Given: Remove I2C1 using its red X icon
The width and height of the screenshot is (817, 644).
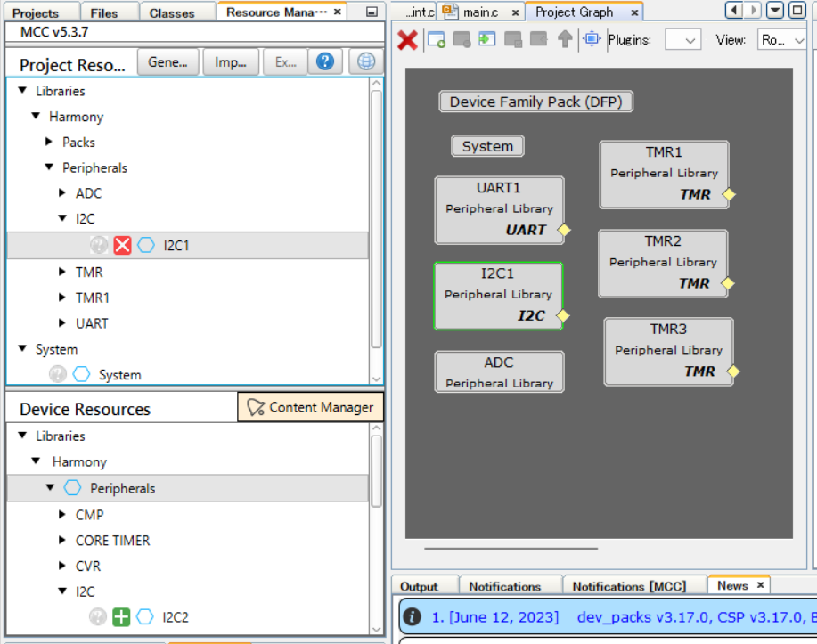Looking at the screenshot, I should point(122,246).
